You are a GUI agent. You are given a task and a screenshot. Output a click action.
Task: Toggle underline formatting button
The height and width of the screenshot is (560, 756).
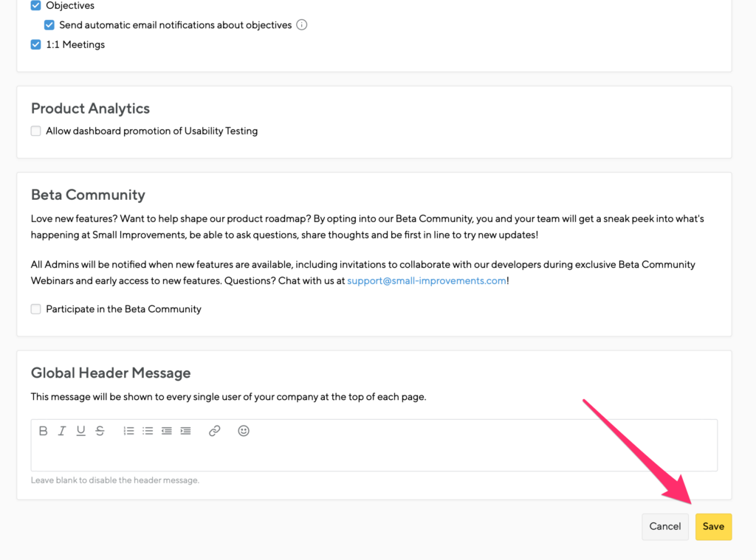pos(80,431)
